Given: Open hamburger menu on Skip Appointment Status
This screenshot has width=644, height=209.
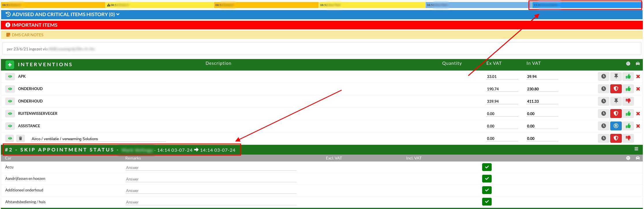Looking at the screenshot, I should (x=636, y=149).
